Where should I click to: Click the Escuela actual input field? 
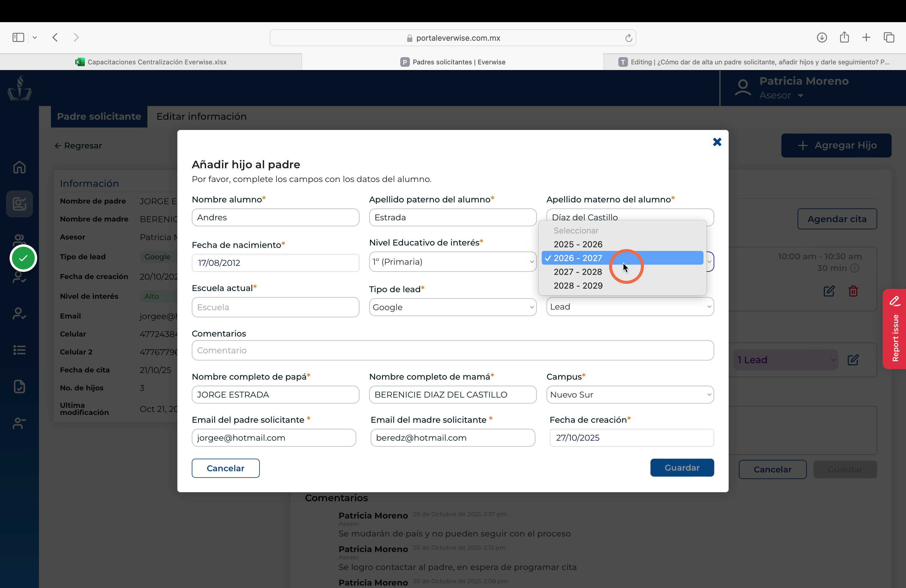point(275,307)
